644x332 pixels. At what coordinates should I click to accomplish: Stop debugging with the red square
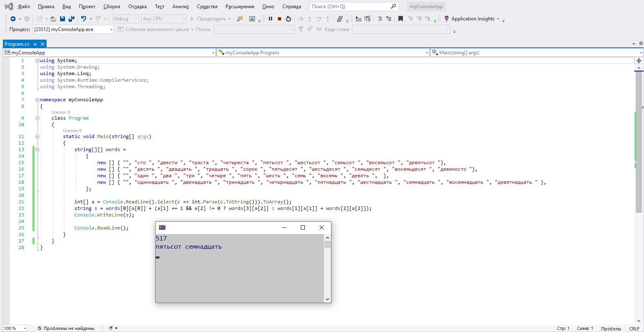coord(280,19)
